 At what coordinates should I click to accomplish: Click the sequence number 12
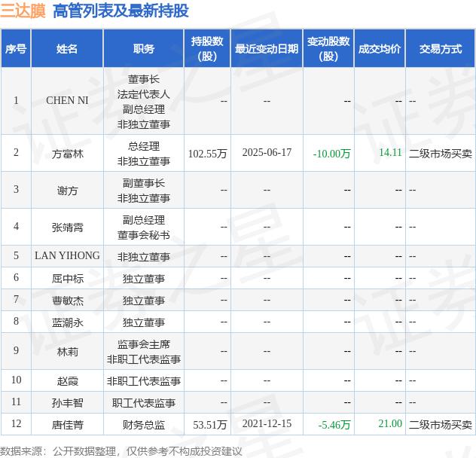[16, 423]
